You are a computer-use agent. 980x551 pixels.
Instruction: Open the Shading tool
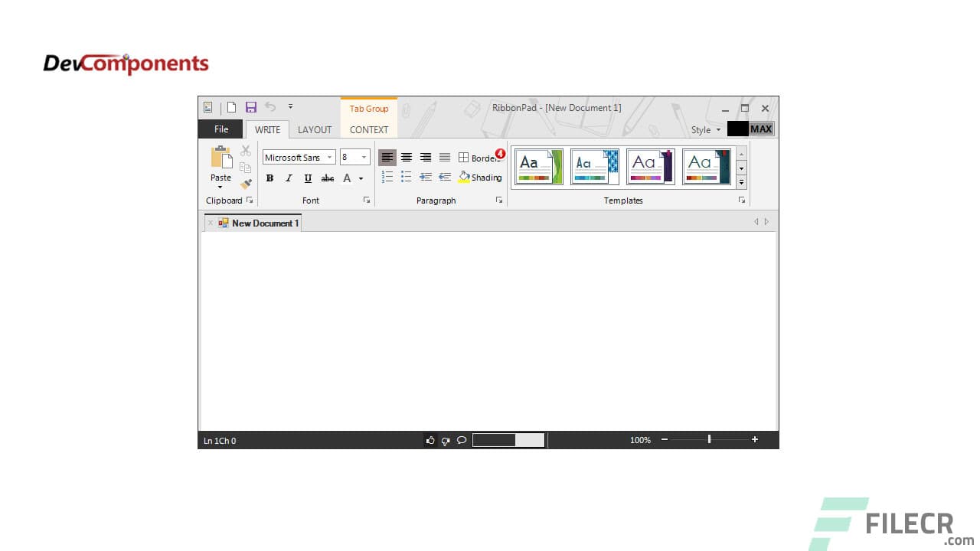[x=481, y=178]
